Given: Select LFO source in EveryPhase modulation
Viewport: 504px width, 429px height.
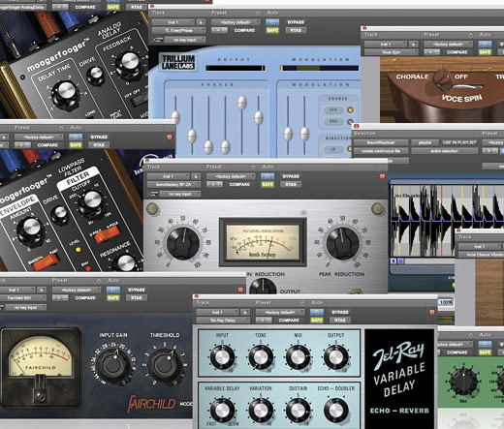Looking at the screenshot, I should point(333,110).
